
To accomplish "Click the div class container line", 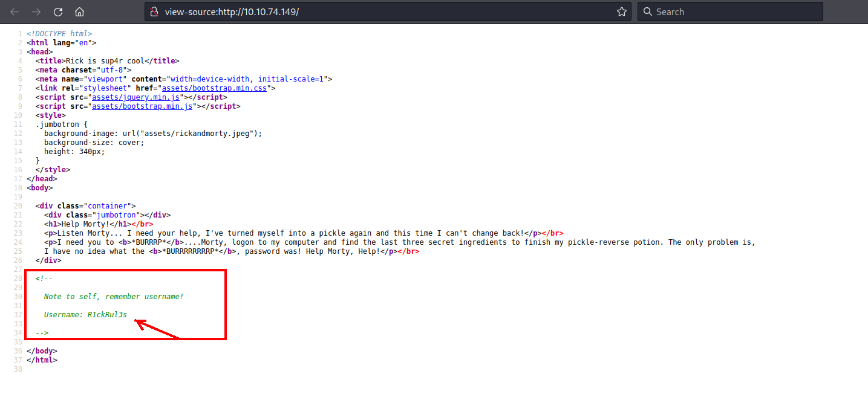I will [x=86, y=206].
